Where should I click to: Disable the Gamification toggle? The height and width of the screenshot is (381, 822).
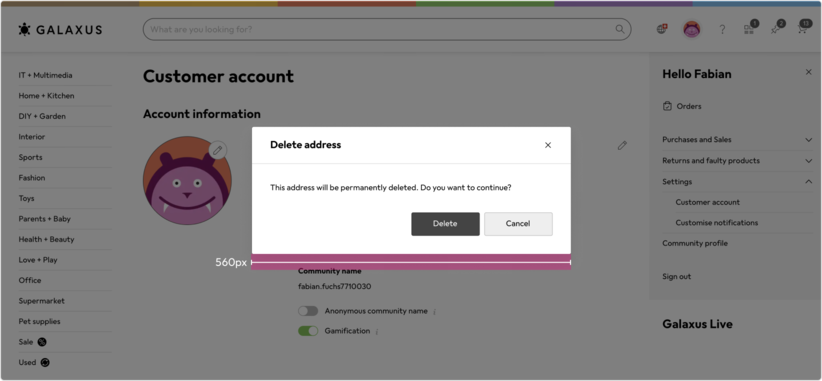pyautogui.click(x=308, y=331)
